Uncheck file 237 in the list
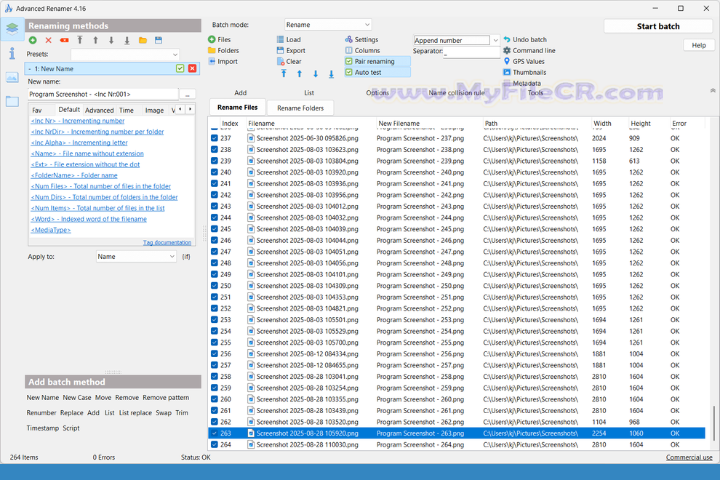The height and width of the screenshot is (480, 720). coord(214,138)
